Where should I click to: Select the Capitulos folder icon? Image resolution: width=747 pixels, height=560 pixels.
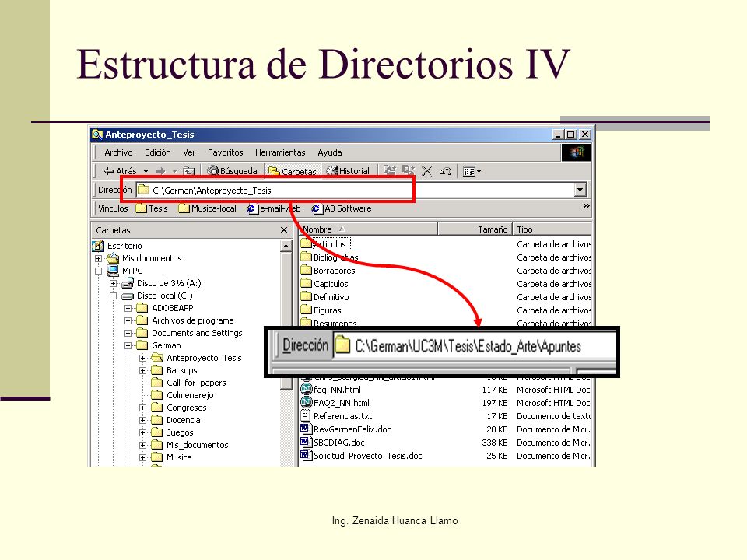point(307,283)
